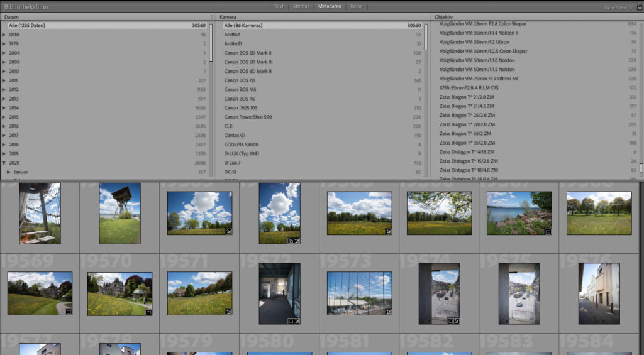
Task: Click adjustment badge on dark corridor thumbnail
Action: [x=297, y=321]
